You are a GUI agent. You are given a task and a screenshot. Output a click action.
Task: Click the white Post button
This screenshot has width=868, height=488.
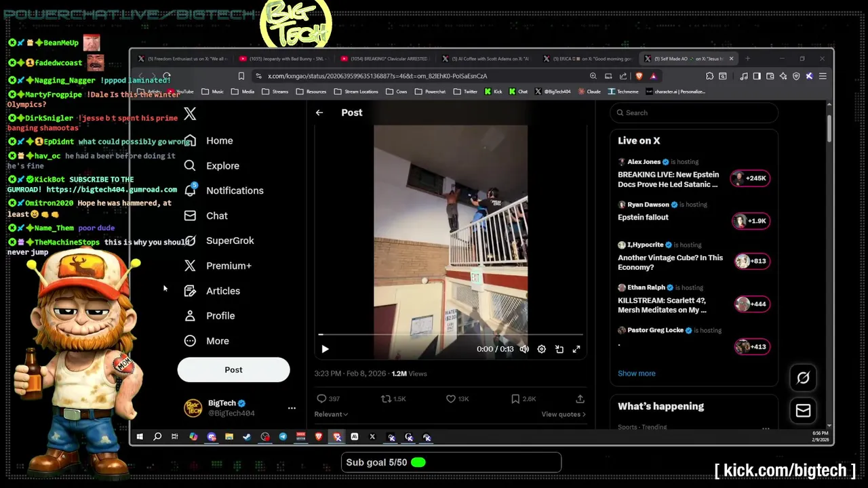(x=233, y=369)
